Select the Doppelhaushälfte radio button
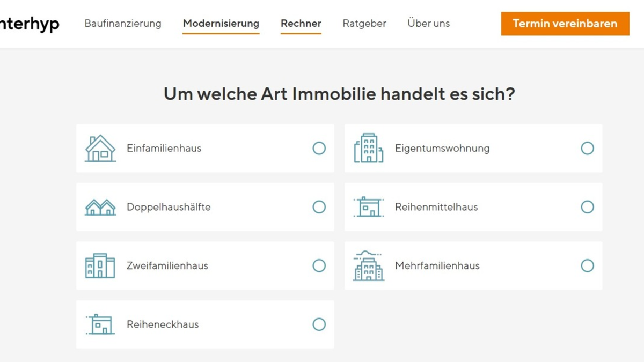644x362 pixels. coord(319,207)
